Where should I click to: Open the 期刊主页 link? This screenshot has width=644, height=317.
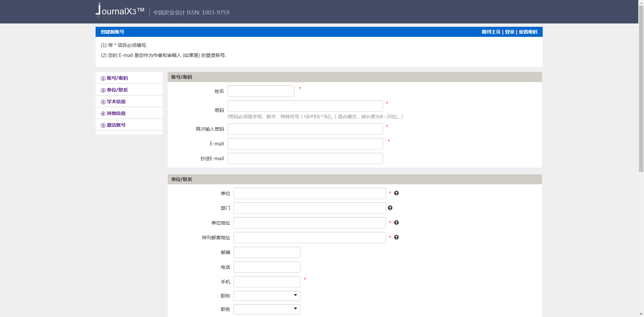click(x=491, y=32)
